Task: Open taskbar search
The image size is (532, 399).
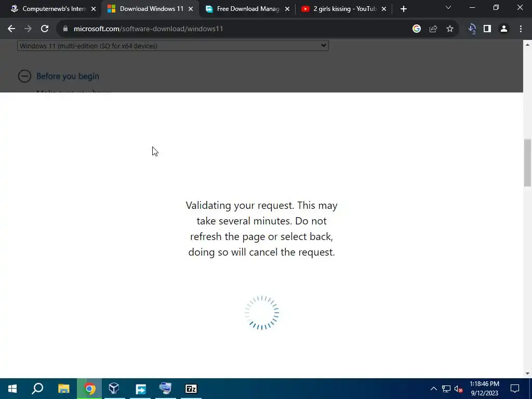Action: tap(37, 389)
